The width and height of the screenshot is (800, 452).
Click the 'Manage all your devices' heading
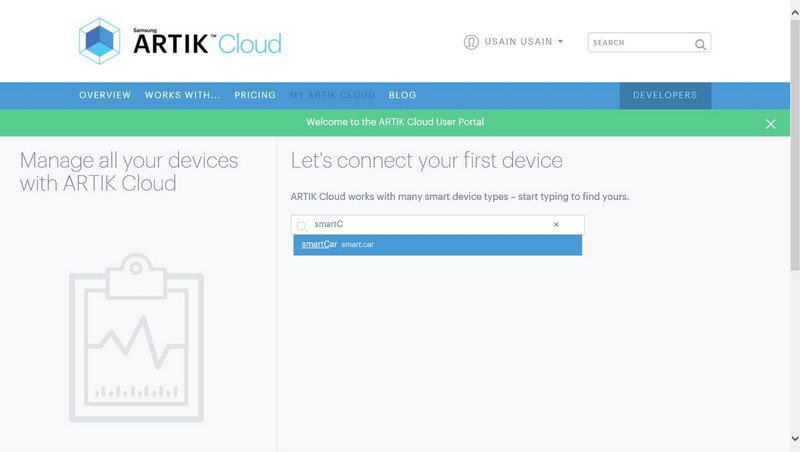pos(129,172)
